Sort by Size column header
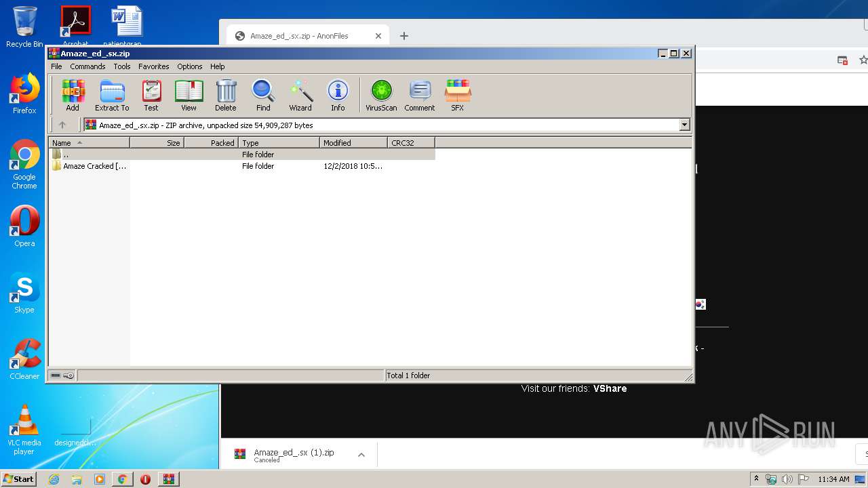 point(157,142)
